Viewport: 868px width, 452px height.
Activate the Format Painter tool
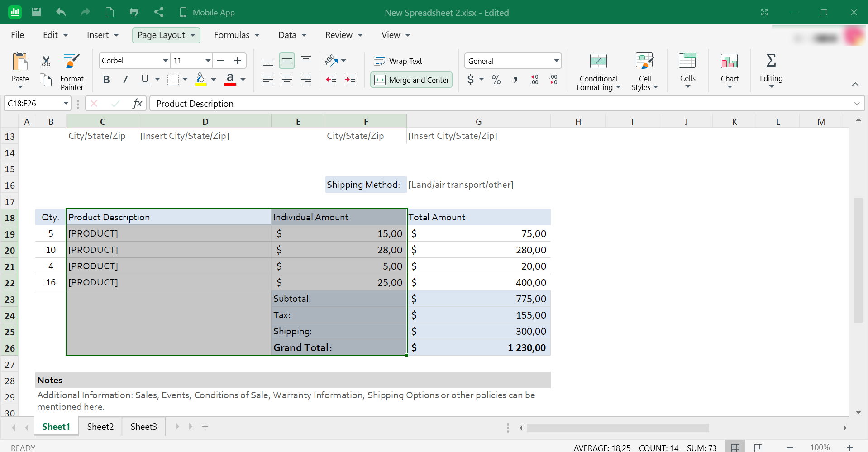[72, 72]
